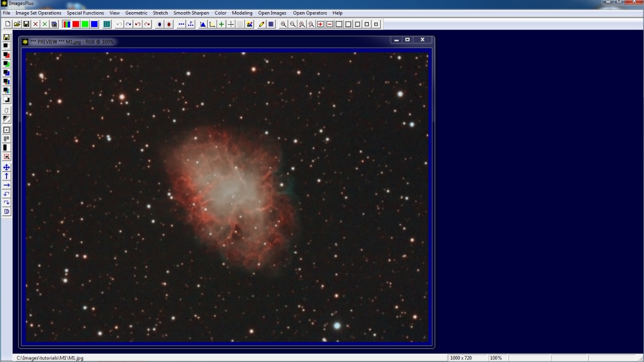The image size is (644, 362).
Task: Open the Help menu
Action: point(338,13)
